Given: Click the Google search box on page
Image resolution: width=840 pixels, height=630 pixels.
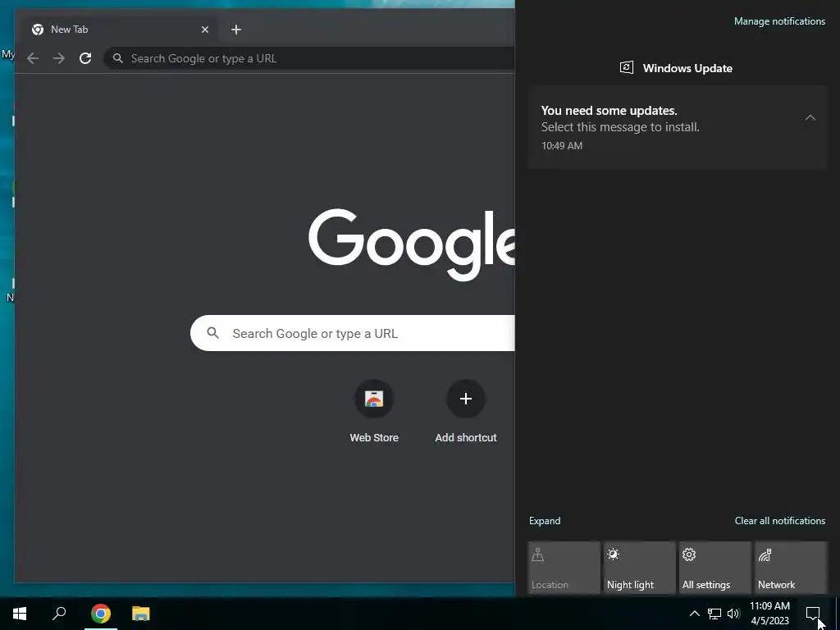Looking at the screenshot, I should (353, 333).
